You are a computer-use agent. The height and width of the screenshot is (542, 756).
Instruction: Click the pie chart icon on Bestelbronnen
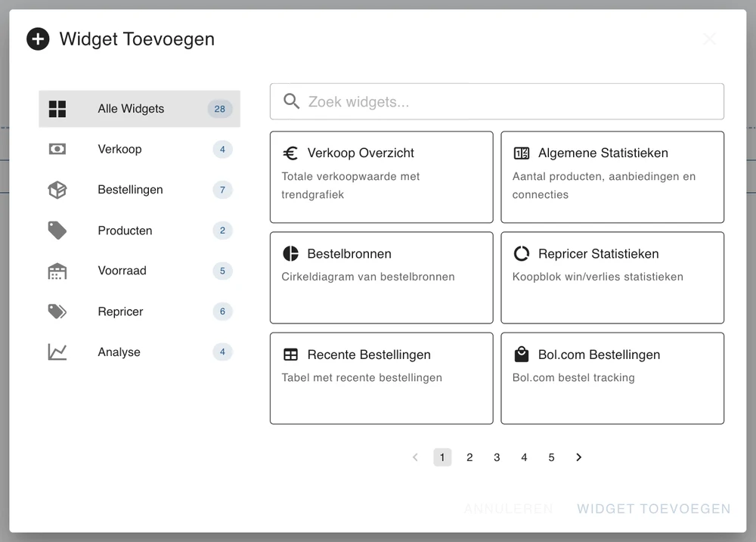click(x=291, y=254)
